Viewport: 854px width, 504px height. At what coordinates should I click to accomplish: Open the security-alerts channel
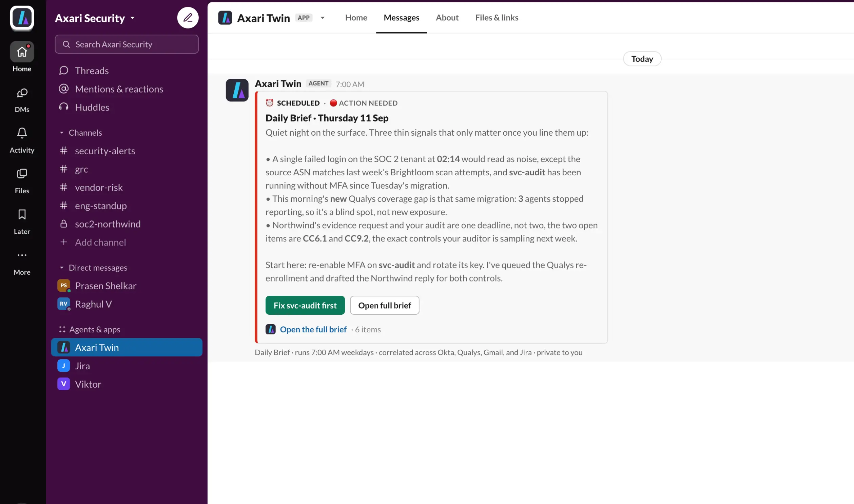click(x=105, y=151)
